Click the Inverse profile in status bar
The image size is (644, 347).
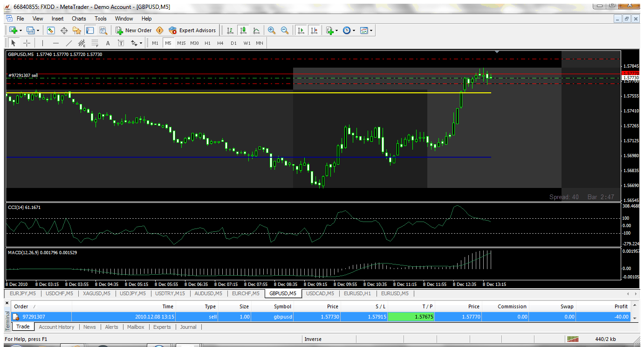pos(313,339)
